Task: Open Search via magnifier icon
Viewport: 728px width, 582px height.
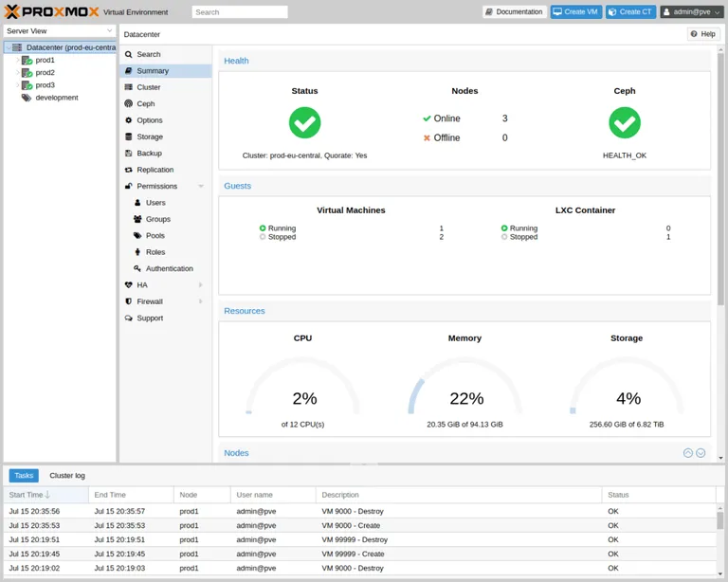Action: pos(129,54)
